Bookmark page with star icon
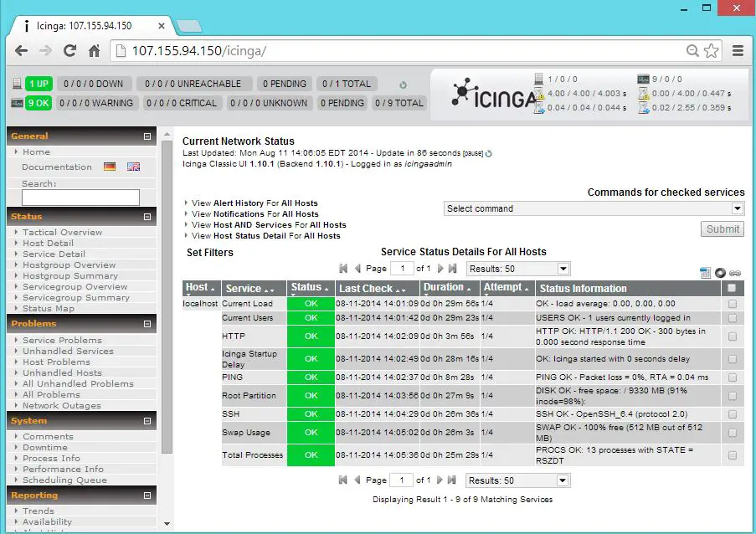Image resolution: width=756 pixels, height=534 pixels. 711,50
